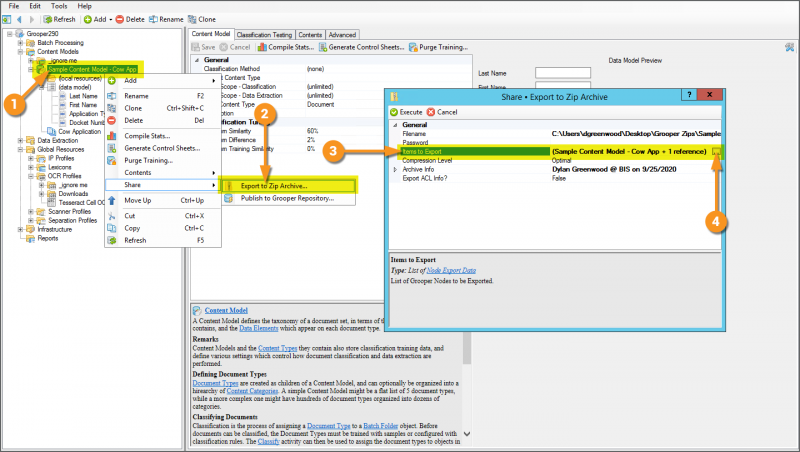Click the Refresh toolbar icon

coord(47,19)
